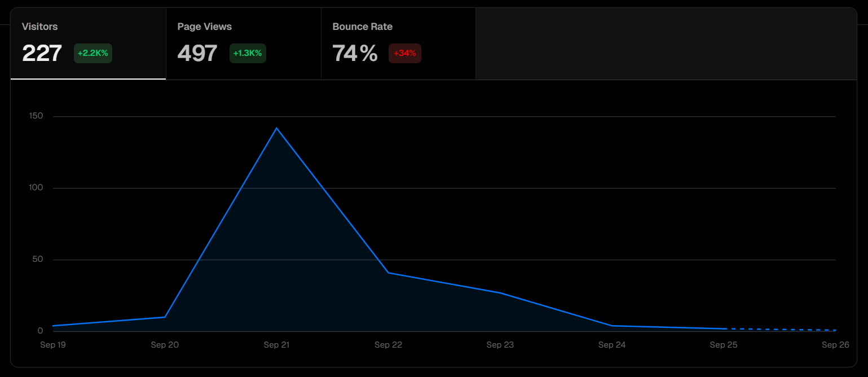Click the 150 gridline label

tap(36, 115)
